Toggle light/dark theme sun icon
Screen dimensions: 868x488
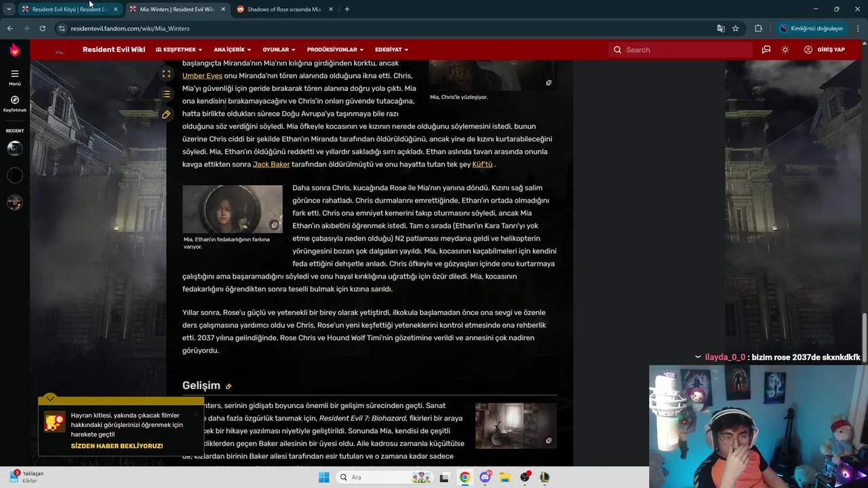point(785,49)
